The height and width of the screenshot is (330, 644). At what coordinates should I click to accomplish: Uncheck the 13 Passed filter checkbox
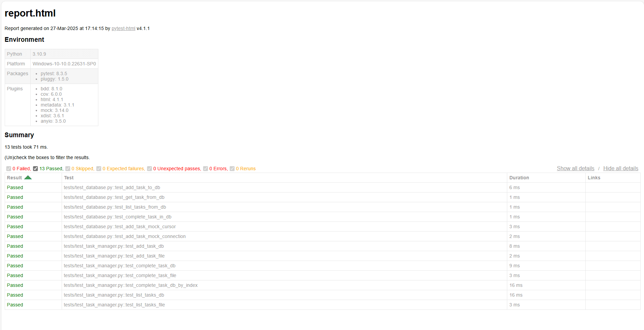tap(35, 169)
